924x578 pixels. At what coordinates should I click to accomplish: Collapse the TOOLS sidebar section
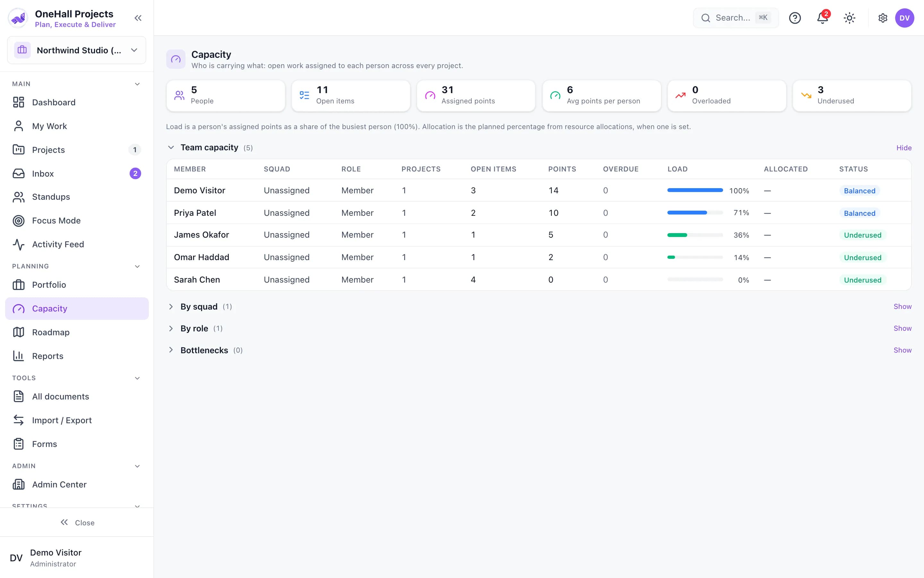click(137, 378)
